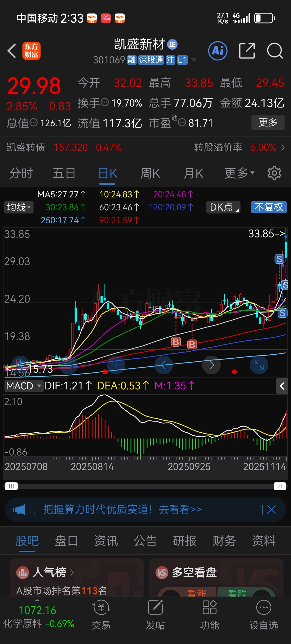Screen dimensions: 291x644
Task: Tap the 融 margin badge
Action: point(132,60)
